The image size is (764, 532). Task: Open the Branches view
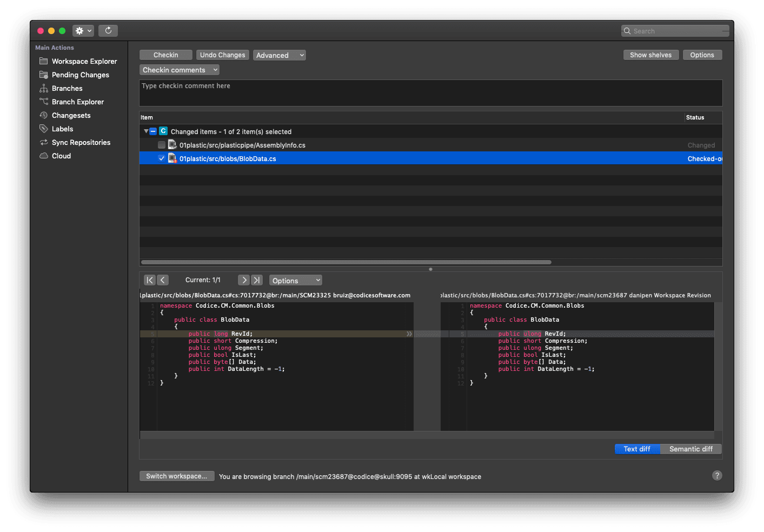point(68,88)
